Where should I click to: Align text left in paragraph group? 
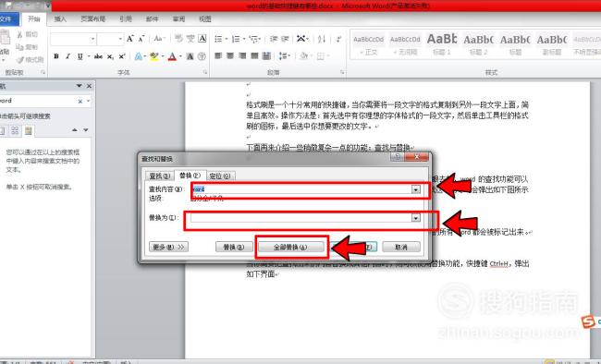218,56
